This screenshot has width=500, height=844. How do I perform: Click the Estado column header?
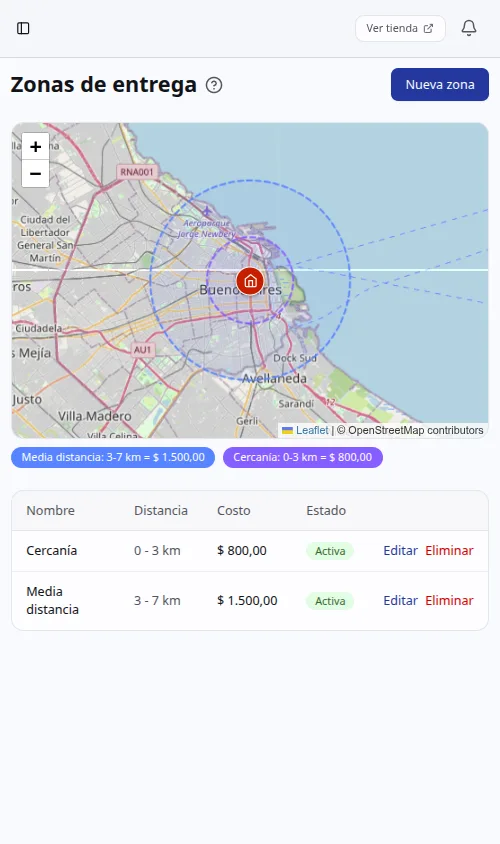click(326, 510)
